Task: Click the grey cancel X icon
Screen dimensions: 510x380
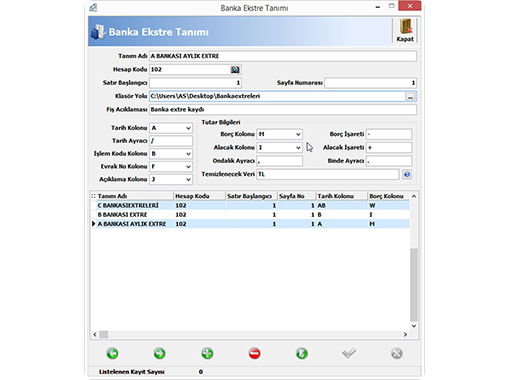Action: click(396, 353)
